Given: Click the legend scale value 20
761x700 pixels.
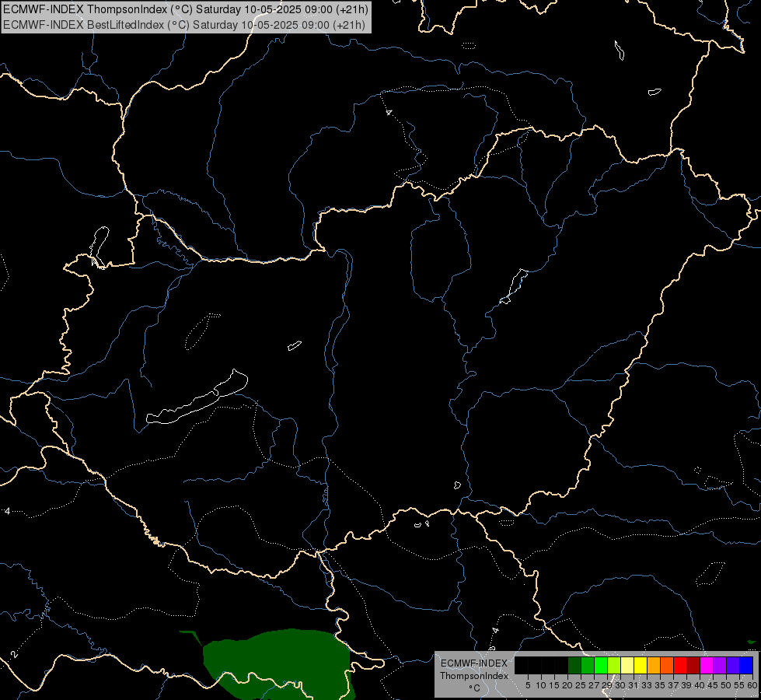Looking at the screenshot, I should pyautogui.click(x=567, y=685).
